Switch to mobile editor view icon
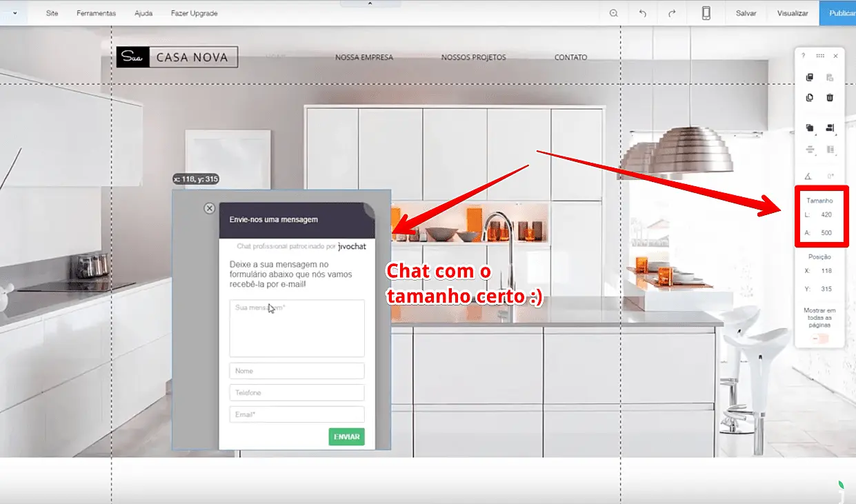The height and width of the screenshot is (504, 856). click(706, 13)
